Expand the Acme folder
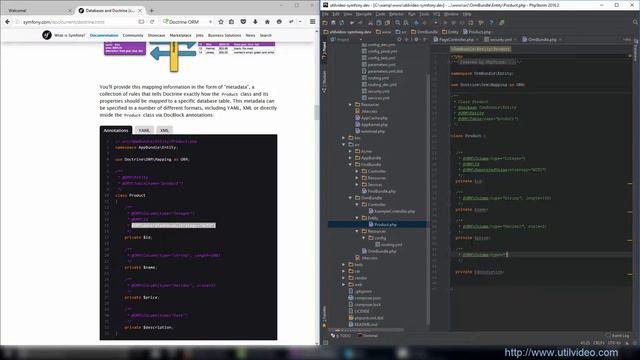Screen dimensions: 640x360 (350, 151)
